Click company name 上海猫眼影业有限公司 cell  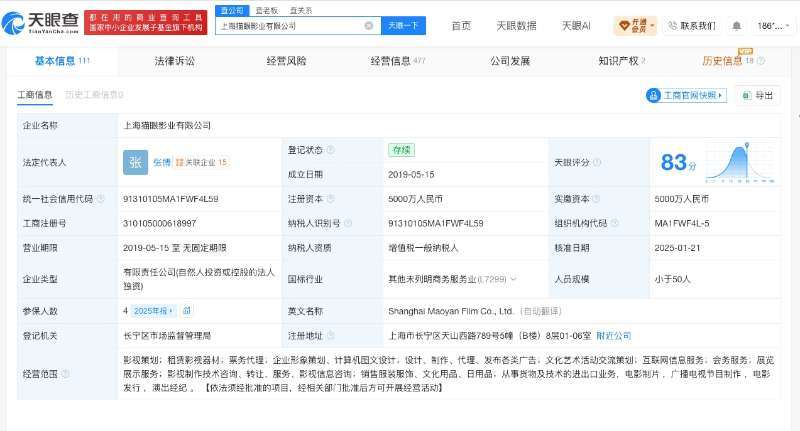coord(167,125)
